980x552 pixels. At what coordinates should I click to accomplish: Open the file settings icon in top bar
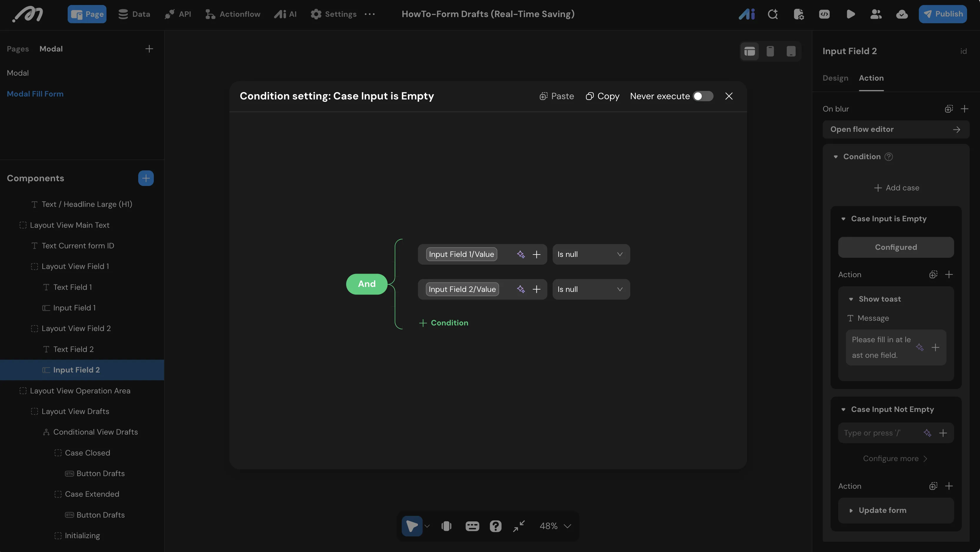coord(799,14)
